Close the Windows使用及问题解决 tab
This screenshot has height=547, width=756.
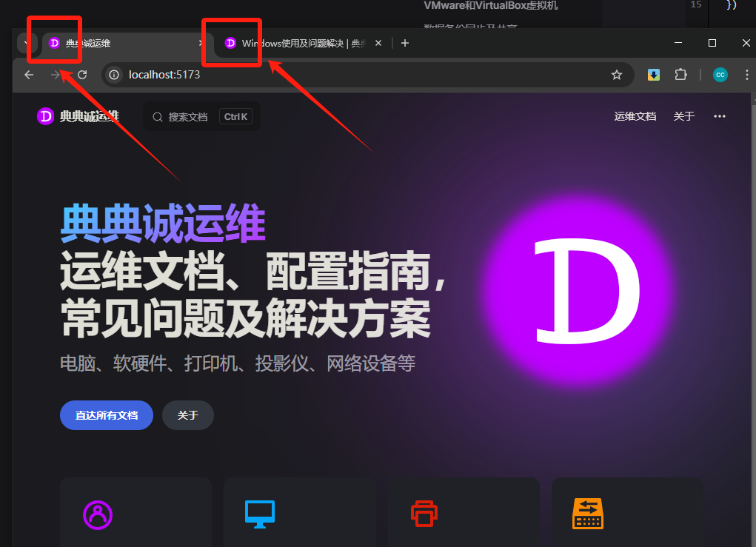tap(378, 44)
